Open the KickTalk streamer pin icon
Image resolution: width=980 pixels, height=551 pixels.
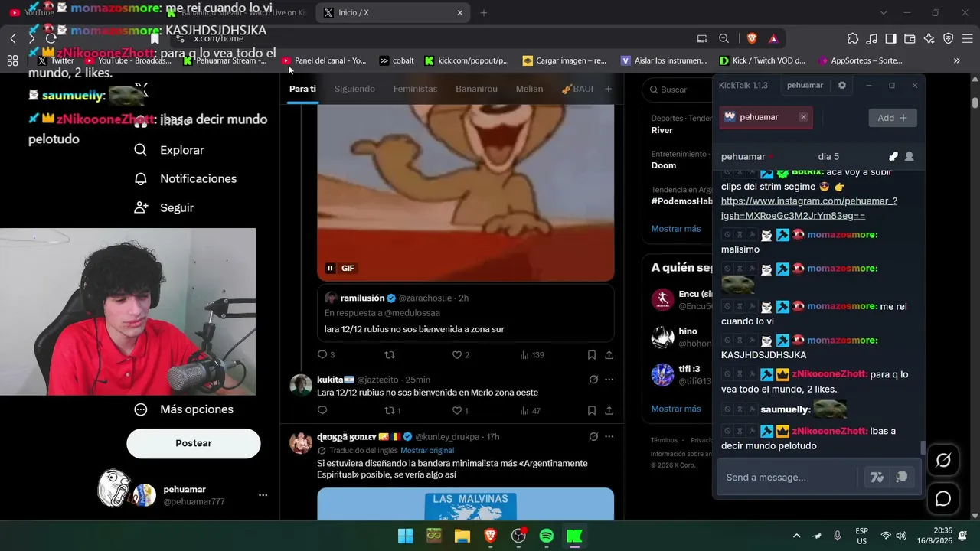(x=893, y=156)
